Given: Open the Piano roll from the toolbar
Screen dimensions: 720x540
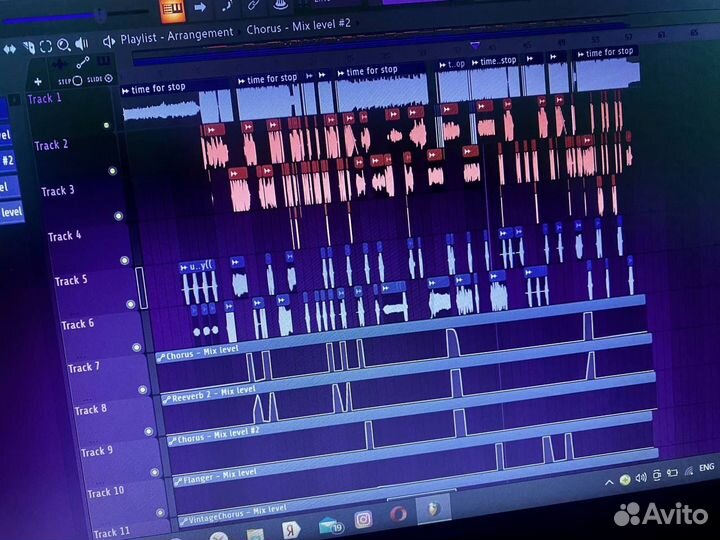Looking at the screenshot, I should (x=228, y=7).
